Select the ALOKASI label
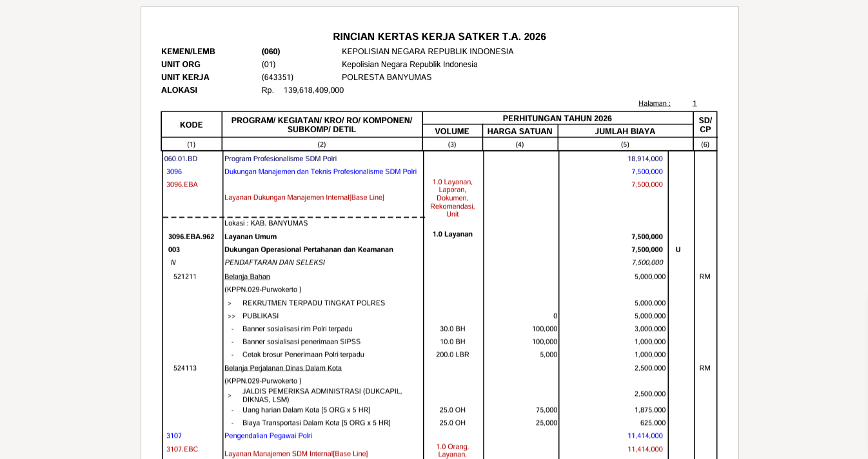This screenshot has width=868, height=459. coord(179,90)
